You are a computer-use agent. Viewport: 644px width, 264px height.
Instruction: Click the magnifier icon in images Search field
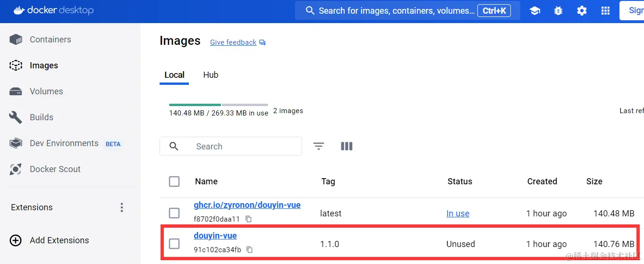point(174,146)
